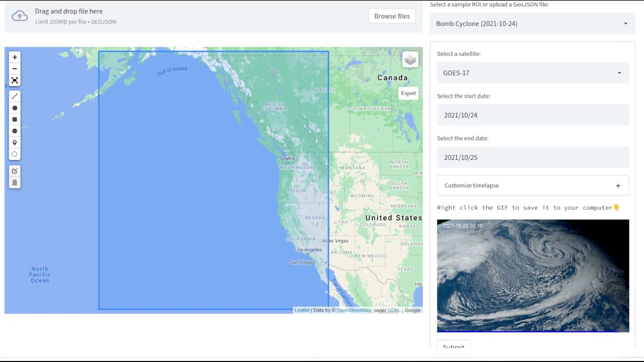Screen dimensions: 644x362
Task: Click the BRITISH COLUMBIA label
Action: click(x=275, y=106)
